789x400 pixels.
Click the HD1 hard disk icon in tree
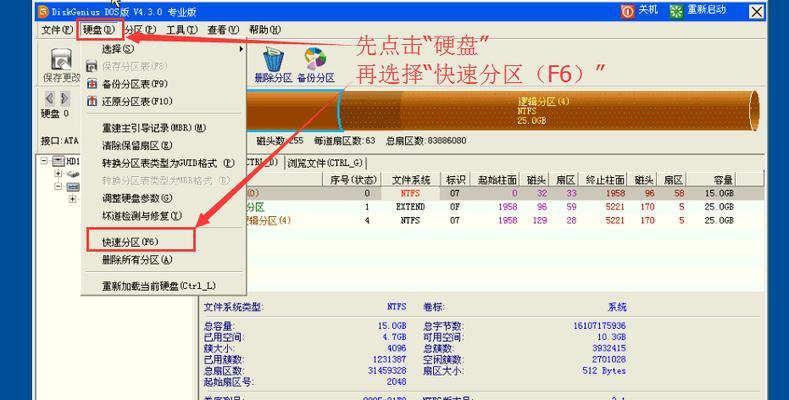(x=58, y=162)
